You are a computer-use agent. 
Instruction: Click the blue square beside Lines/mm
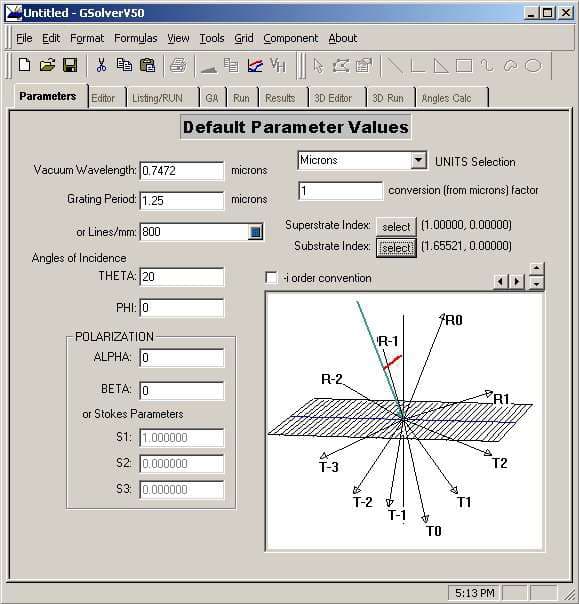tap(255, 232)
